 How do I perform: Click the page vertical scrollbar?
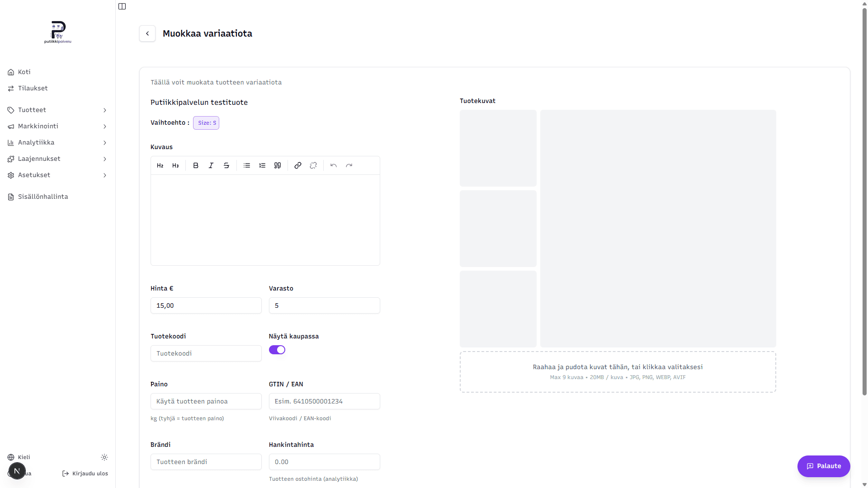(x=864, y=201)
